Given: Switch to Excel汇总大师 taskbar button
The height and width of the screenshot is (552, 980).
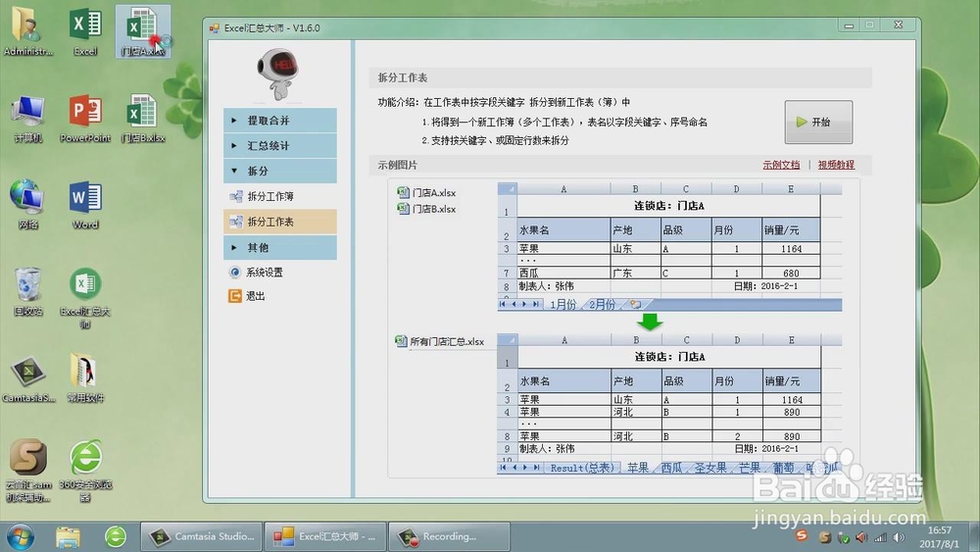Looking at the screenshot, I should (x=325, y=536).
